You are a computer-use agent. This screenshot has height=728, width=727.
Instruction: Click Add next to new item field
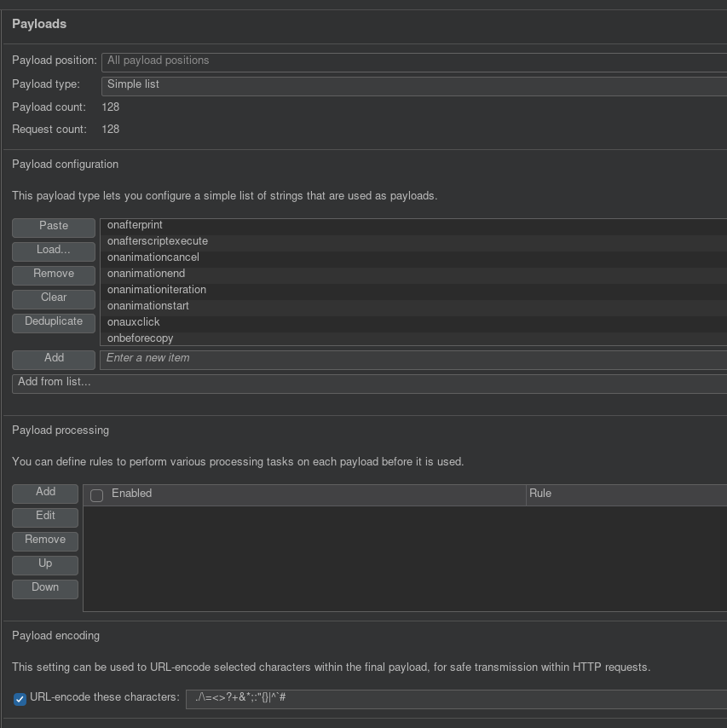54,359
